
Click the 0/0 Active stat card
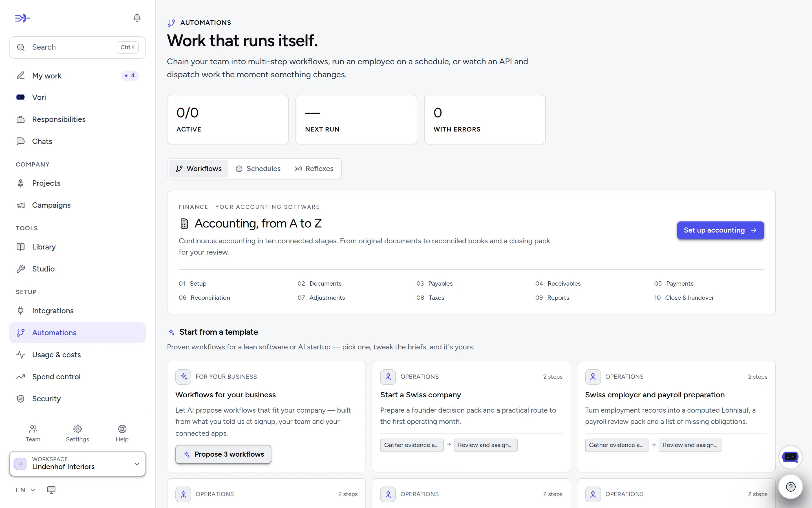pos(228,120)
